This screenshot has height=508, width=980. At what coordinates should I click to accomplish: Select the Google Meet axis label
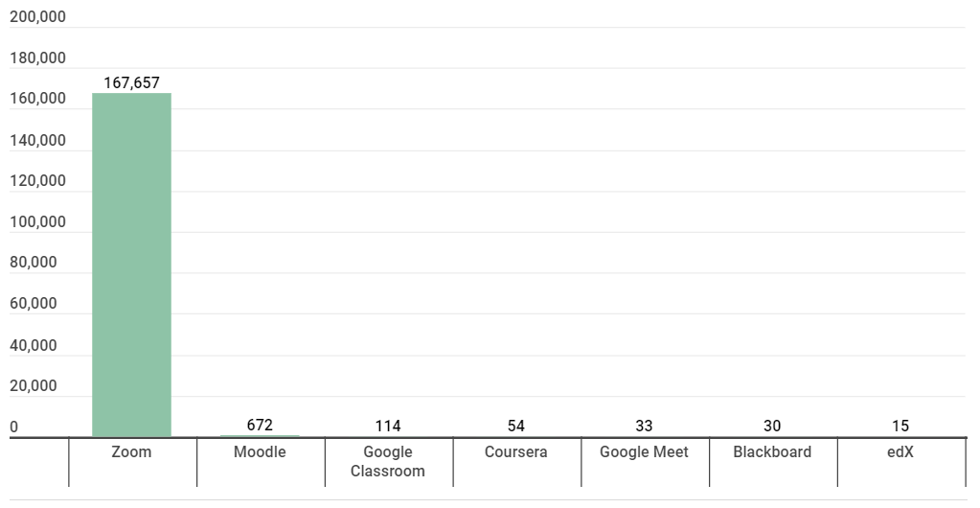[x=644, y=451]
